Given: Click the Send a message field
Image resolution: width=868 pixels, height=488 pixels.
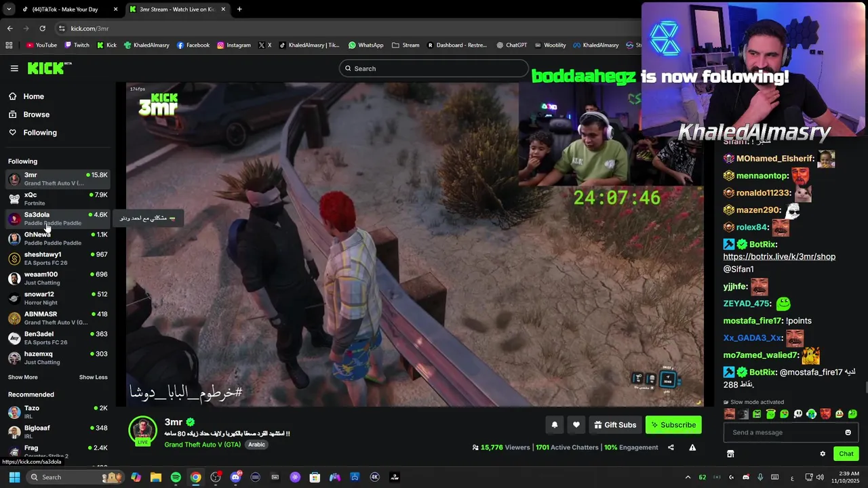Looking at the screenshot, I should pos(783,432).
